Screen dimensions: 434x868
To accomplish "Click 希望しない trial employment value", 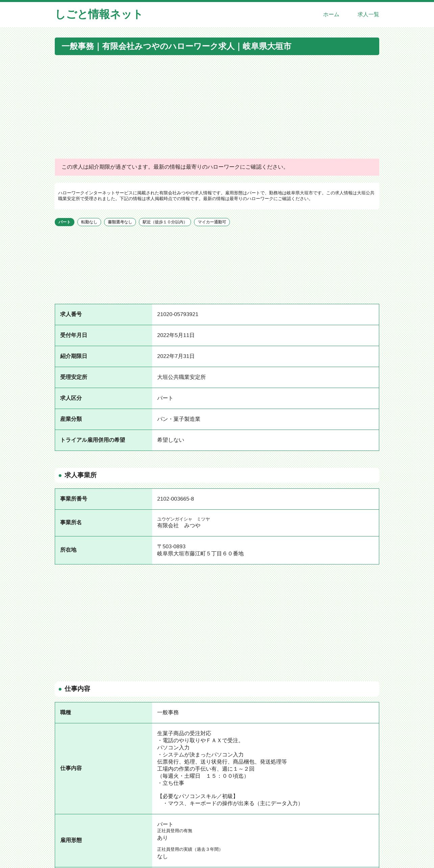I will [171, 440].
